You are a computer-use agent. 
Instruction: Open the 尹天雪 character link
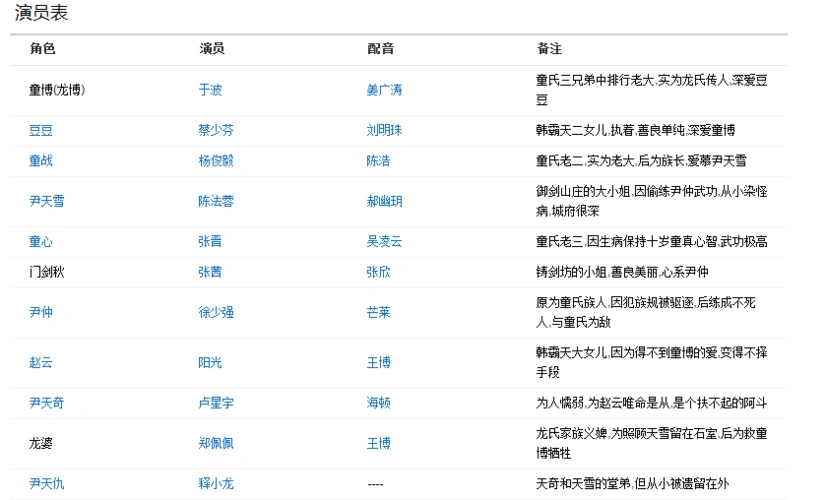tap(47, 201)
